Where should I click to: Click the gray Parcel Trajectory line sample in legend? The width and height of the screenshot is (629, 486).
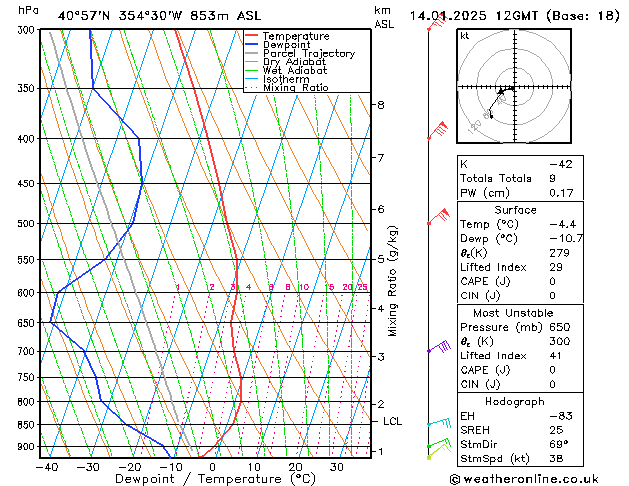pos(252,53)
